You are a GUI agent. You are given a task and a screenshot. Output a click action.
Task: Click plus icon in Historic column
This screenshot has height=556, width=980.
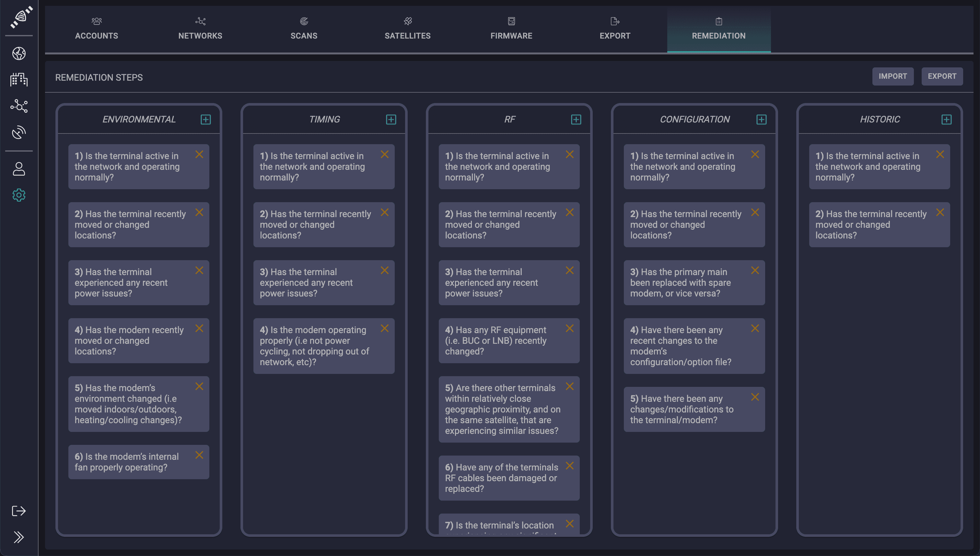click(946, 120)
